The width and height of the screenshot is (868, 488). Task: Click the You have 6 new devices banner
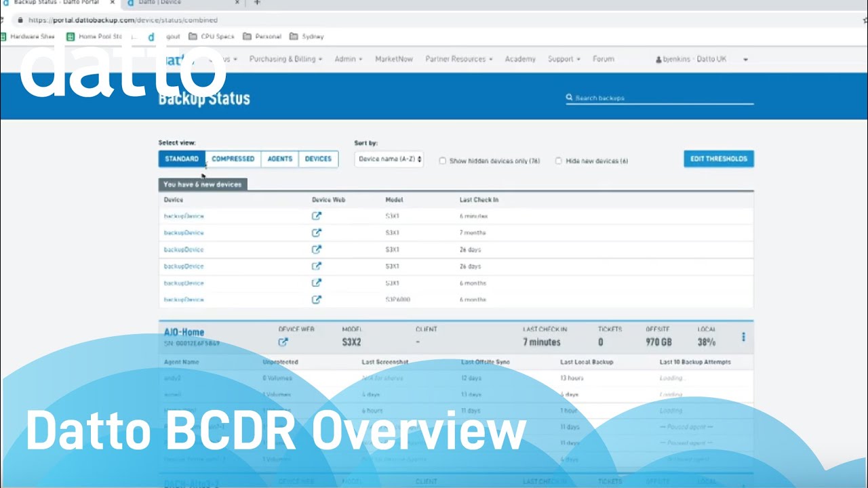pos(203,184)
